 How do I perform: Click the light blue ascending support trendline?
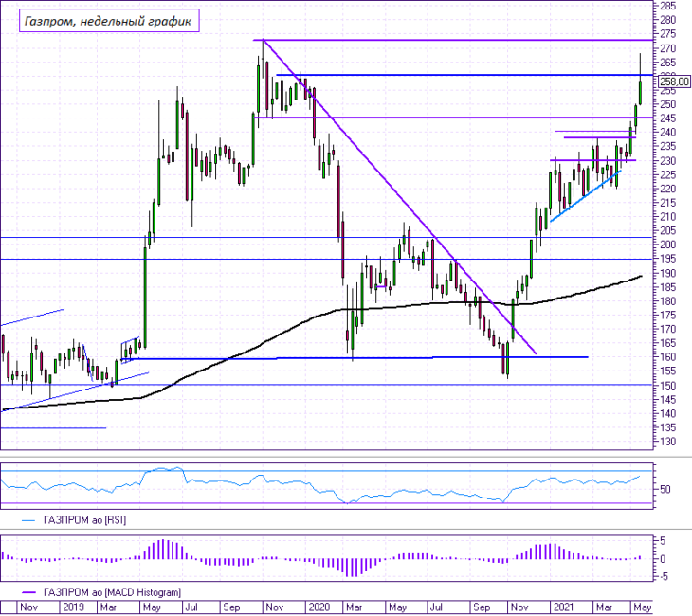pyautogui.click(x=586, y=195)
